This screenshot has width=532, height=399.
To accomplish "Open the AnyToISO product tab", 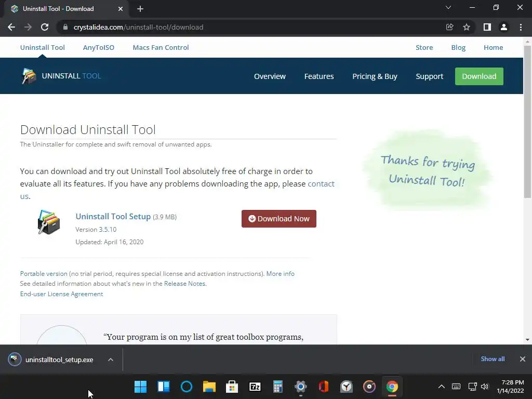I will pos(99,47).
